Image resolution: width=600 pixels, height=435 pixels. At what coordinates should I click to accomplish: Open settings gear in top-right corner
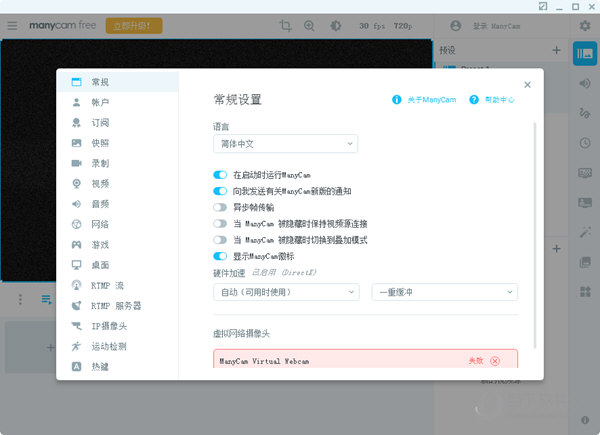point(585,26)
